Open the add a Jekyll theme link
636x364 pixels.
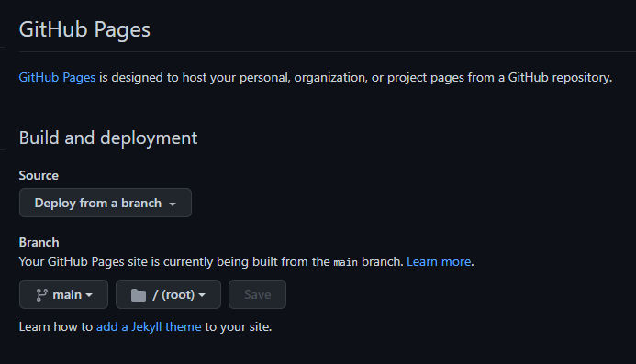click(x=149, y=326)
